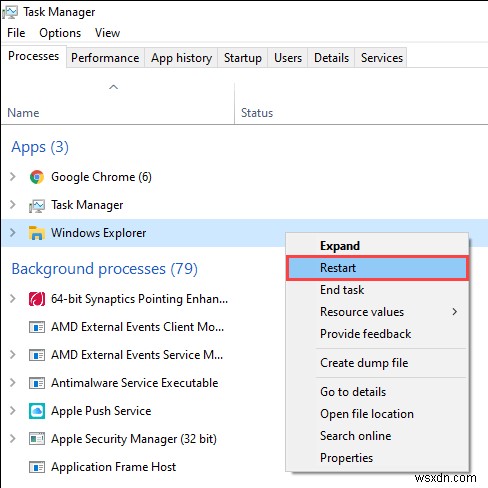
Task: Choose Properties in context menu
Action: 377,458
